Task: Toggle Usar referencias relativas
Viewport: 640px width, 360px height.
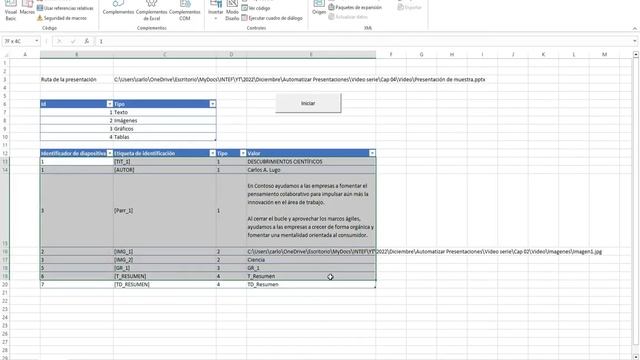Action: click(65, 8)
